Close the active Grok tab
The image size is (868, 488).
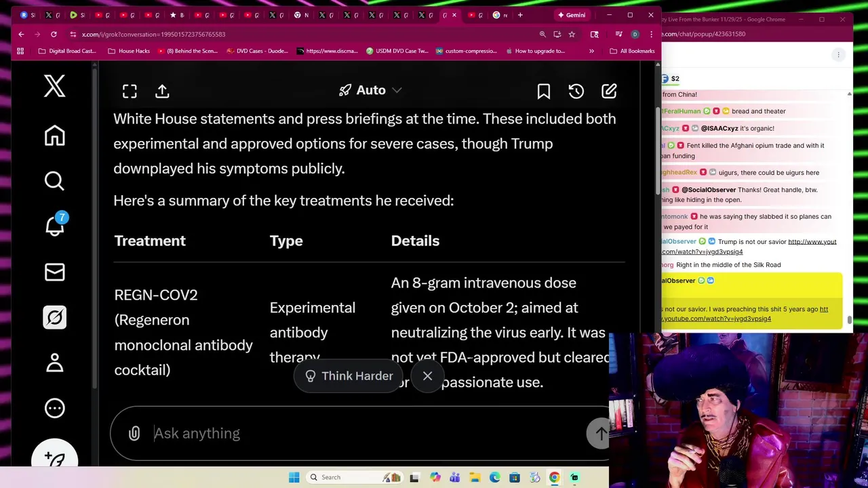coord(454,15)
